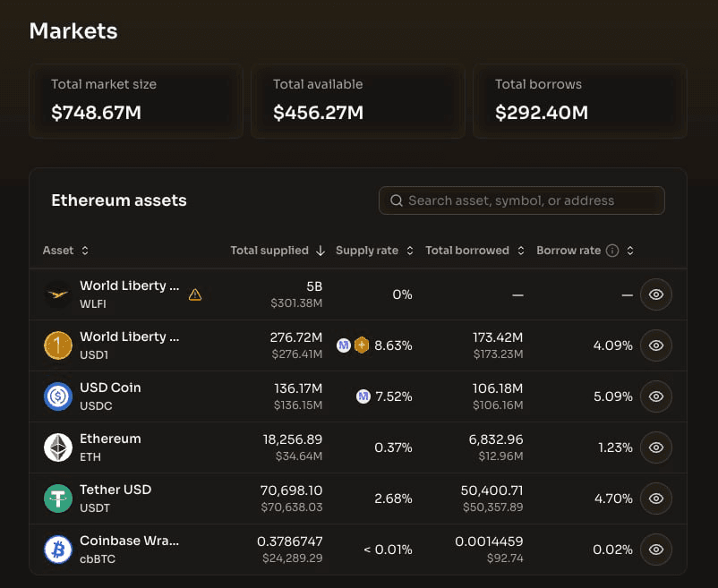Click the 0.3786747 supplied value
This screenshot has width=718, height=588.
(x=290, y=541)
